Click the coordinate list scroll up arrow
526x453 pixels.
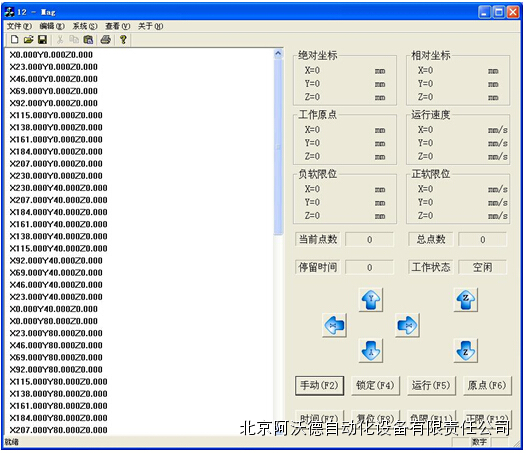tap(278, 54)
